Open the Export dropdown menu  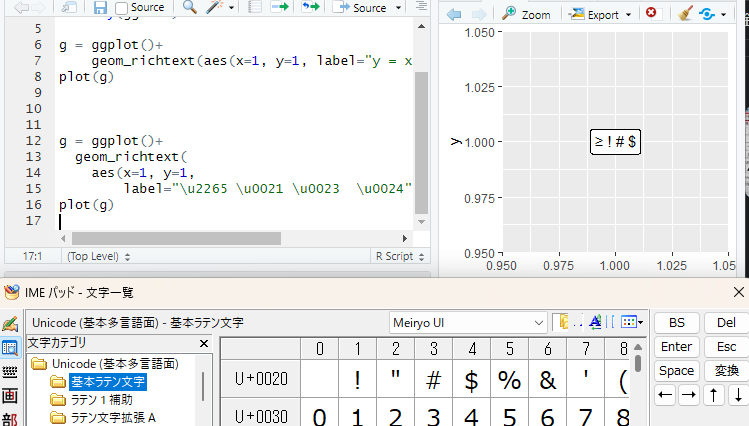[x=601, y=15]
